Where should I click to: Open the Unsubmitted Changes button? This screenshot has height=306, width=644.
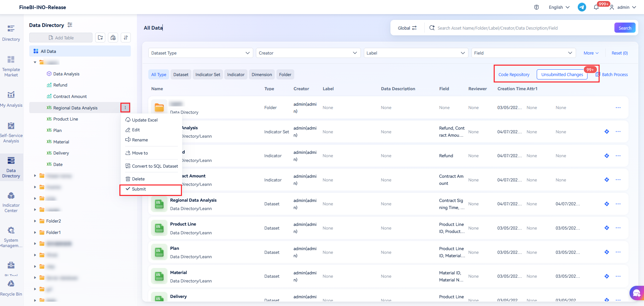[x=562, y=74]
